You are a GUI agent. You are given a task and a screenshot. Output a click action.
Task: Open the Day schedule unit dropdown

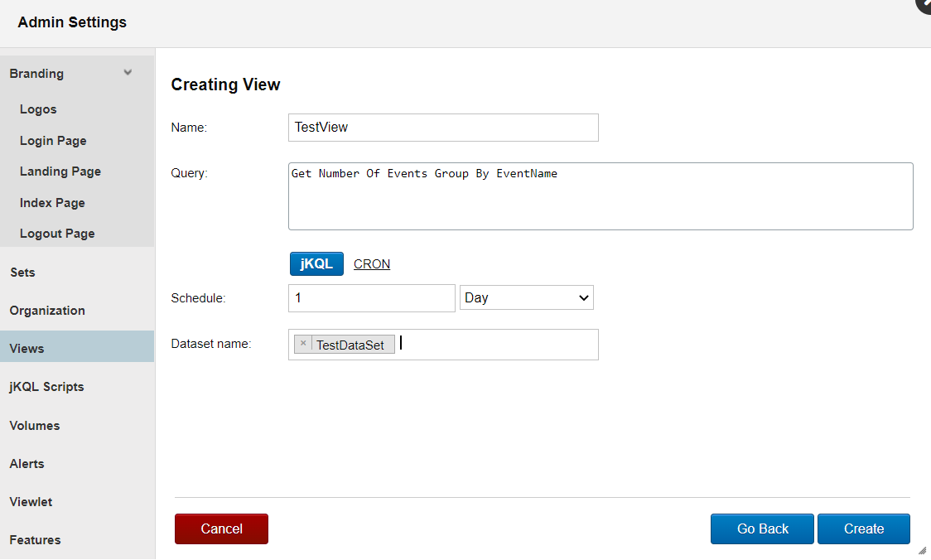526,298
